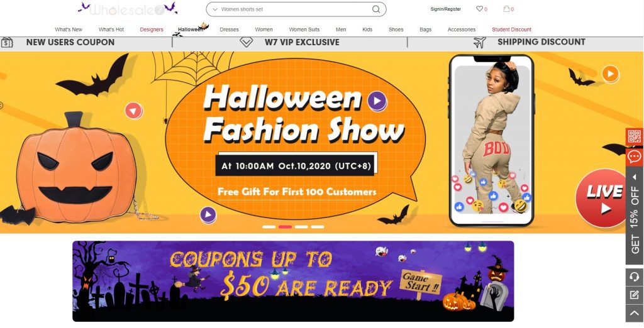Viewport: 644px width, 328px height.
Task: Open the Halloween menu item
Action: (191, 30)
